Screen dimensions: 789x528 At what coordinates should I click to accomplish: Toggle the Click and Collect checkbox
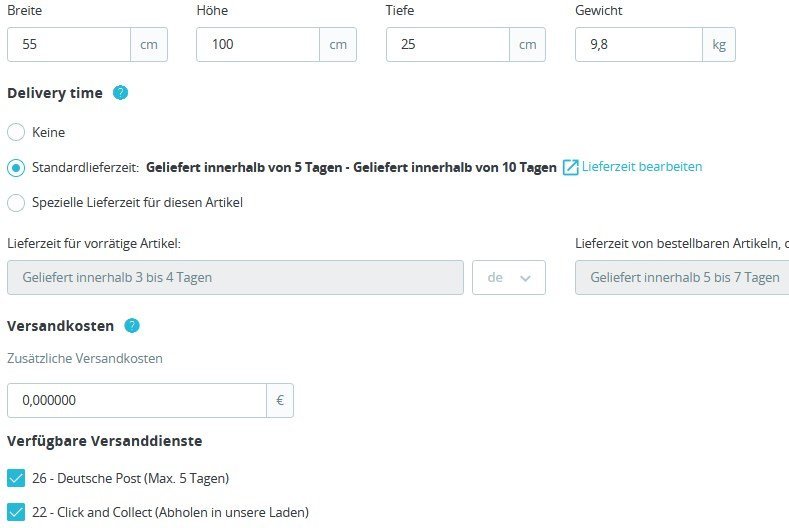(x=16, y=513)
